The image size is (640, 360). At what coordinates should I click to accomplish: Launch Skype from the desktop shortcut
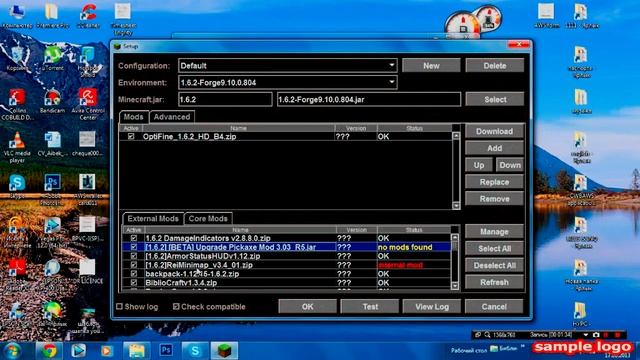click(x=17, y=186)
